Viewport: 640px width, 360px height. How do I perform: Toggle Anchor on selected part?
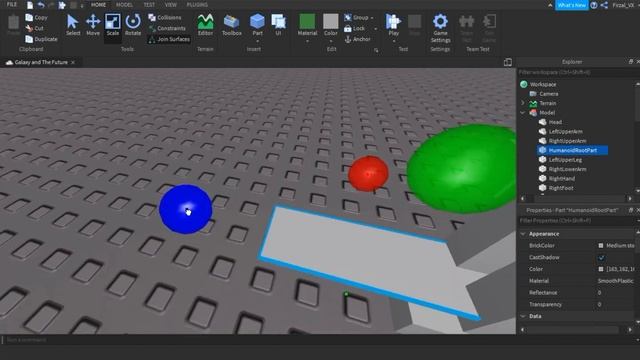coord(358,39)
